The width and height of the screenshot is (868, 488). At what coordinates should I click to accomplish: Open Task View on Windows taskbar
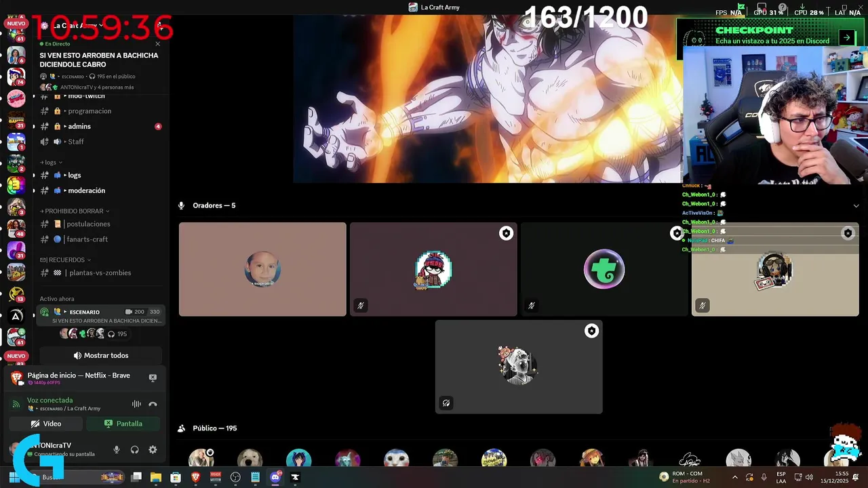click(x=136, y=477)
